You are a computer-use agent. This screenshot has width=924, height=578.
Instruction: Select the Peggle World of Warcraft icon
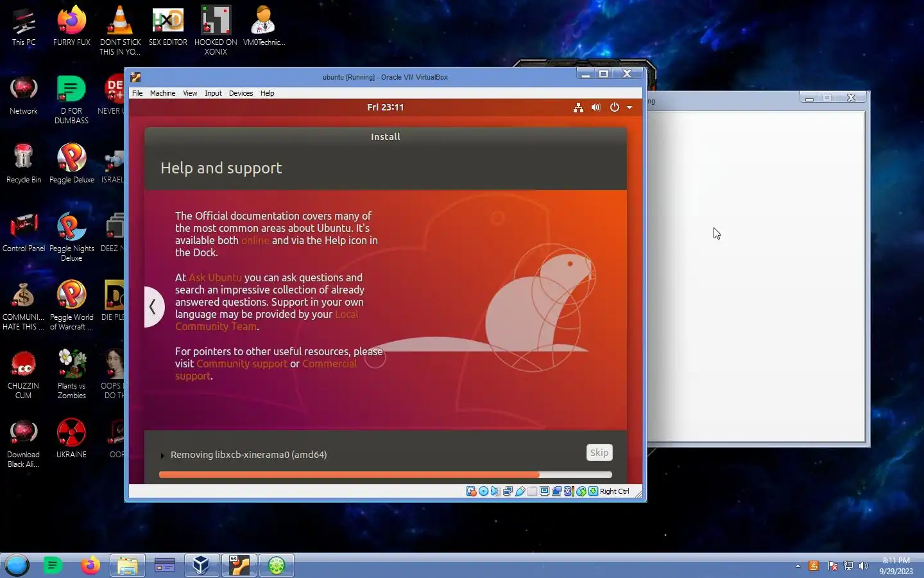point(72,306)
